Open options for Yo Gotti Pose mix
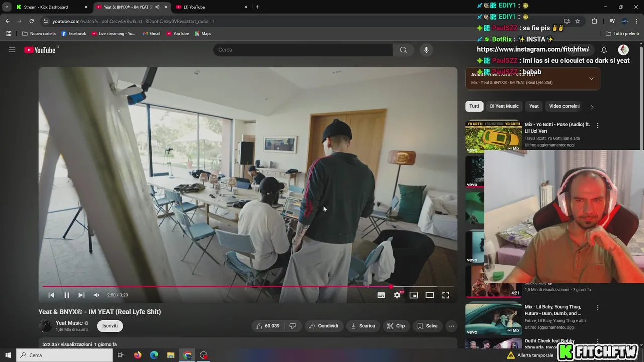 (x=598, y=125)
